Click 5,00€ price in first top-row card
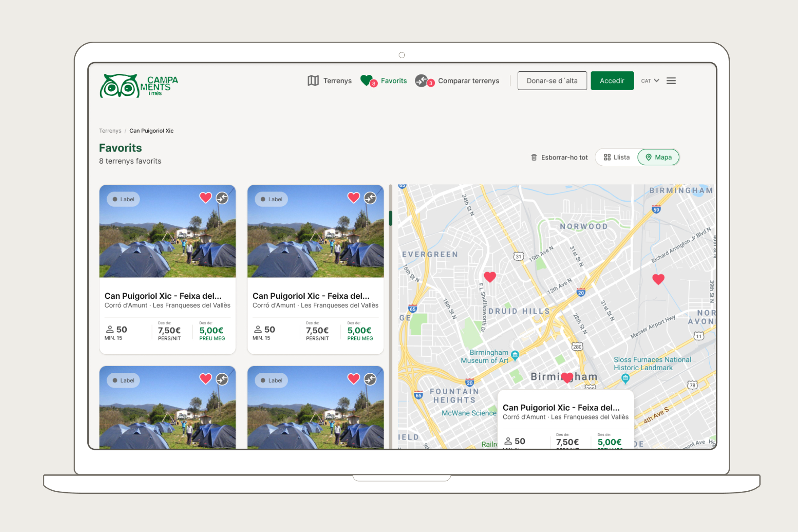Viewport: 798px width, 532px height. coord(211,330)
